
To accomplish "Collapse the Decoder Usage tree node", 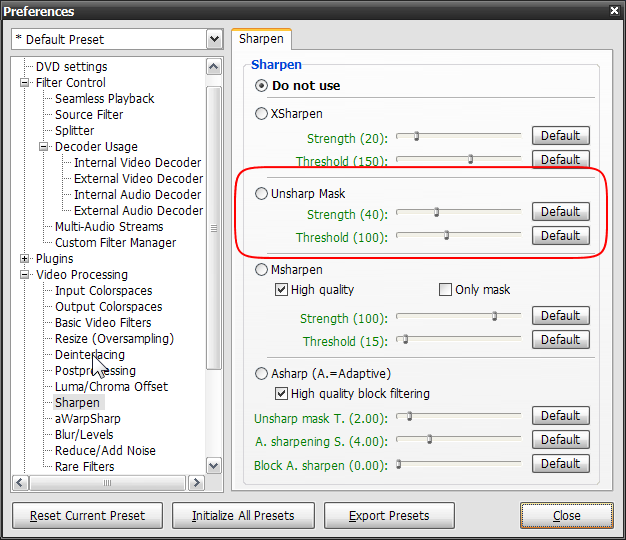I will (x=43, y=147).
